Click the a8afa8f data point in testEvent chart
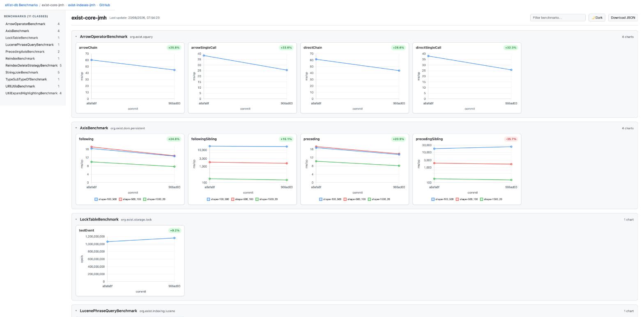 point(108,242)
